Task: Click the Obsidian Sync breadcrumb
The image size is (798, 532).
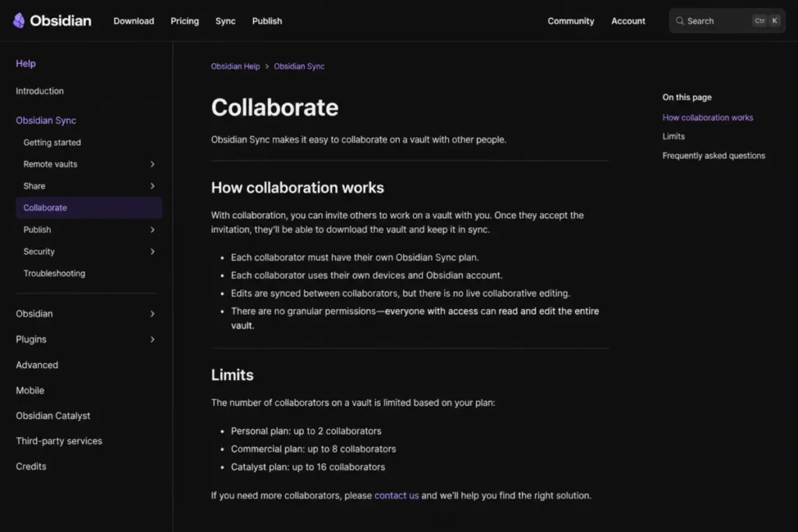Action: [x=299, y=66]
